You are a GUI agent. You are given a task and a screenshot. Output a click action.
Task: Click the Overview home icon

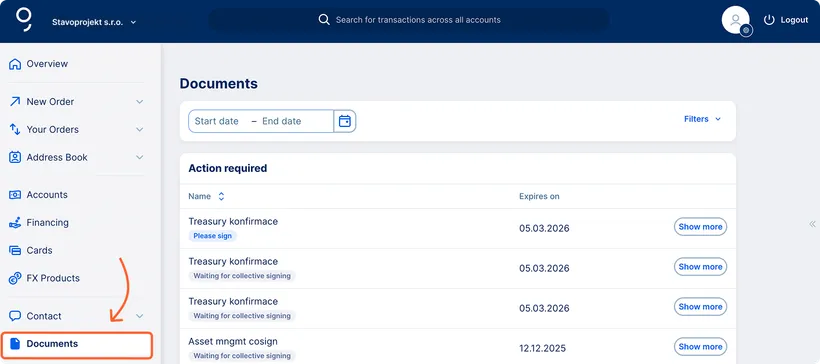pyautogui.click(x=15, y=64)
